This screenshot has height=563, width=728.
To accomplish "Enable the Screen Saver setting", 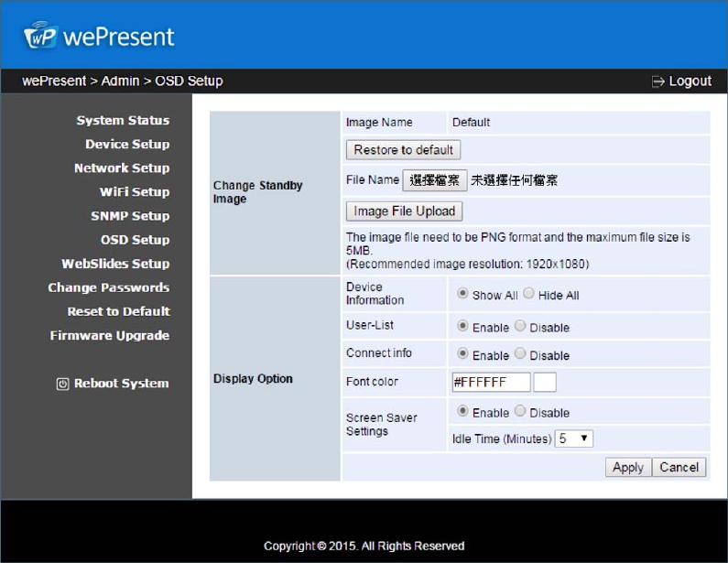I will 462,411.
